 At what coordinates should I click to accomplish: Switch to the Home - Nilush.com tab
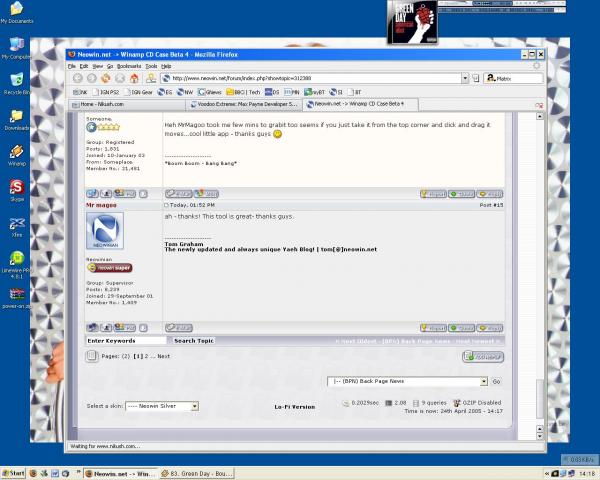click(127, 104)
